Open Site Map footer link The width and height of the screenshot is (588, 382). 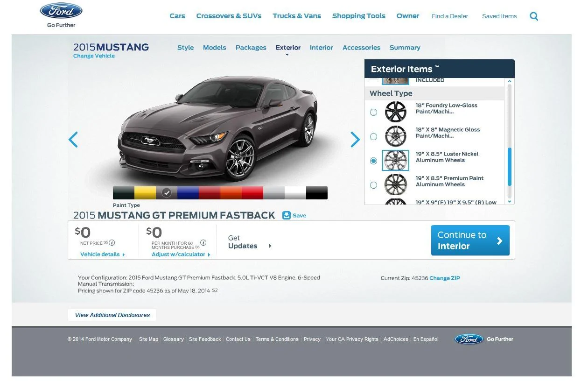point(148,340)
